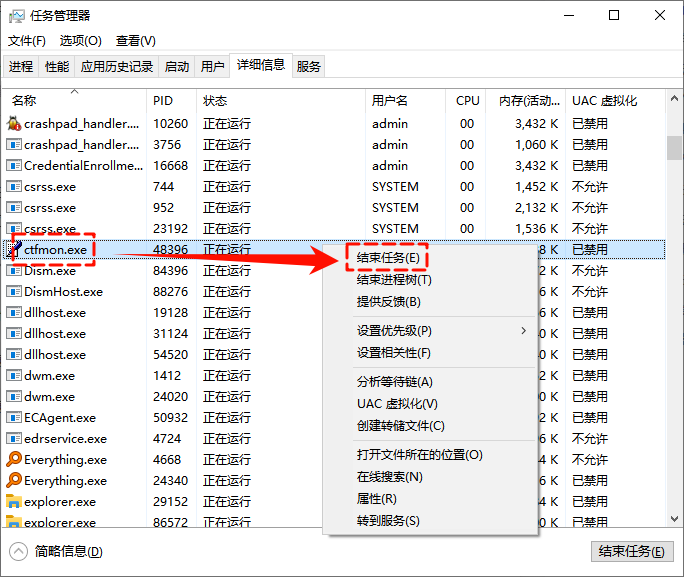Click the bug icon of crashpad_handler PID 10260
Screen dimensions: 684x577
(x=14, y=123)
